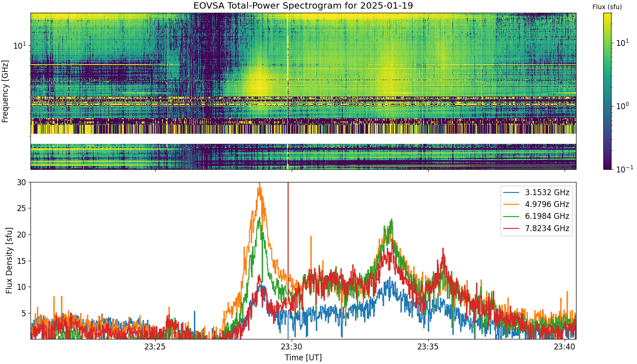Click the 15 flux density tick label
The image size is (637, 364).
[x=22, y=261]
